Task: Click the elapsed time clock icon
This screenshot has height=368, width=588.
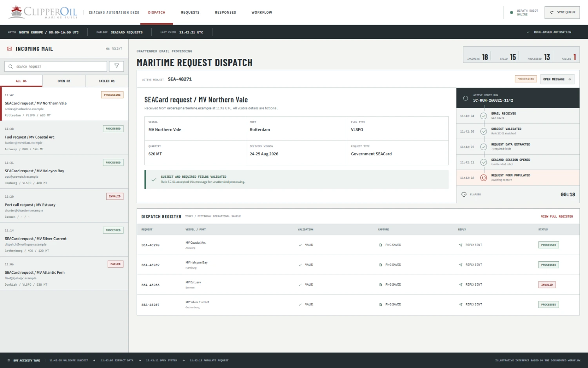Action: tap(464, 194)
